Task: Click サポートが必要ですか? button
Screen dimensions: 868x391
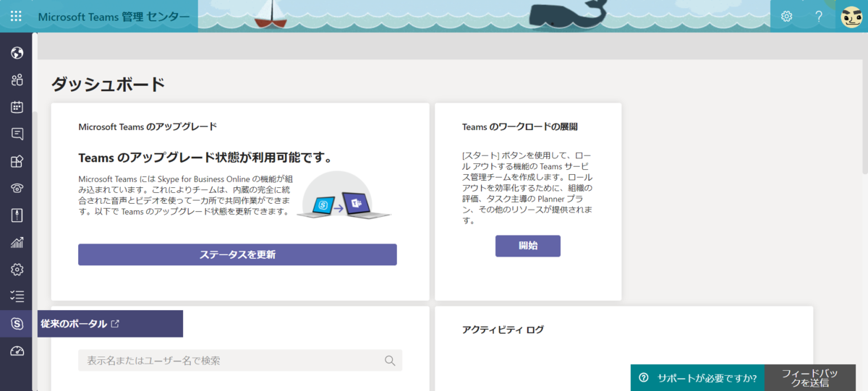Action: (697, 377)
